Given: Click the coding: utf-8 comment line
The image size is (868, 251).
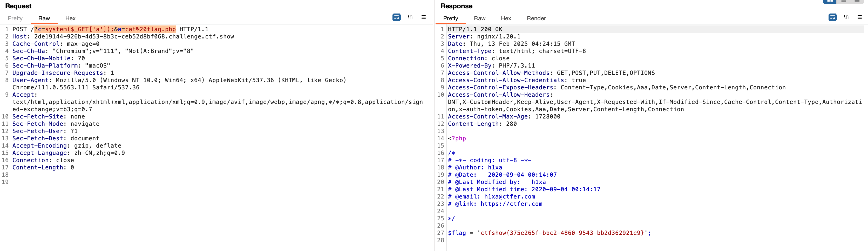Looking at the screenshot, I should click(490, 160).
